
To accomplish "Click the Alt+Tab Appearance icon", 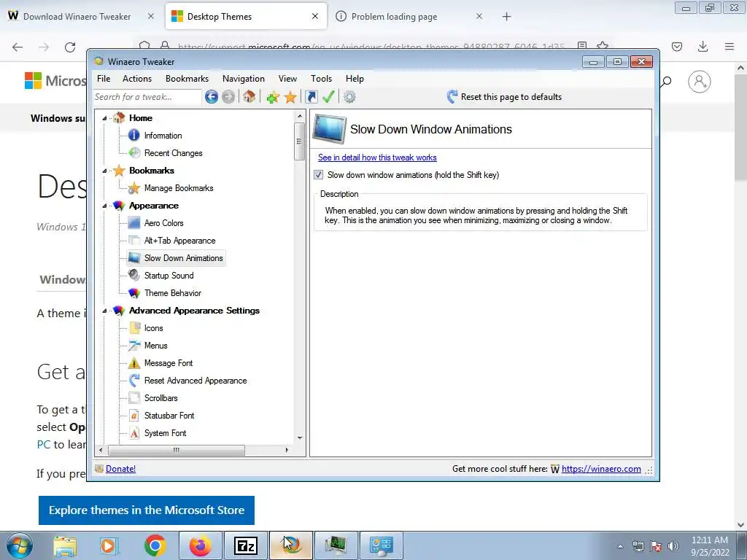I will [134, 241].
